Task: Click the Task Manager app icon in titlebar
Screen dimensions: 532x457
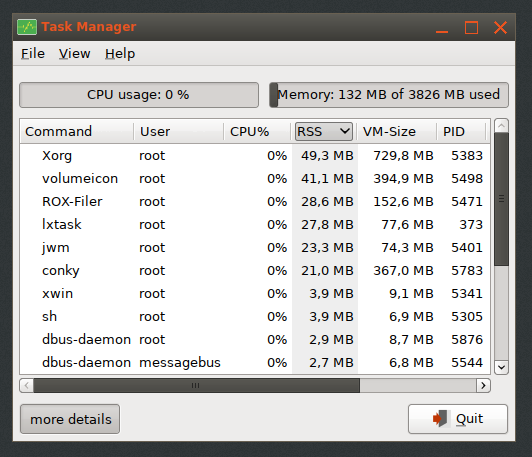Action: click(27, 27)
